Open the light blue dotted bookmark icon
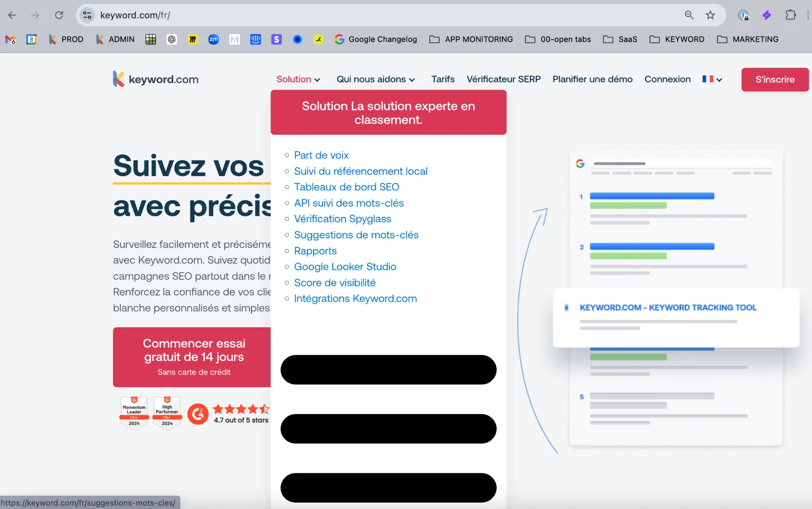This screenshot has width=812, height=509. pos(235,39)
